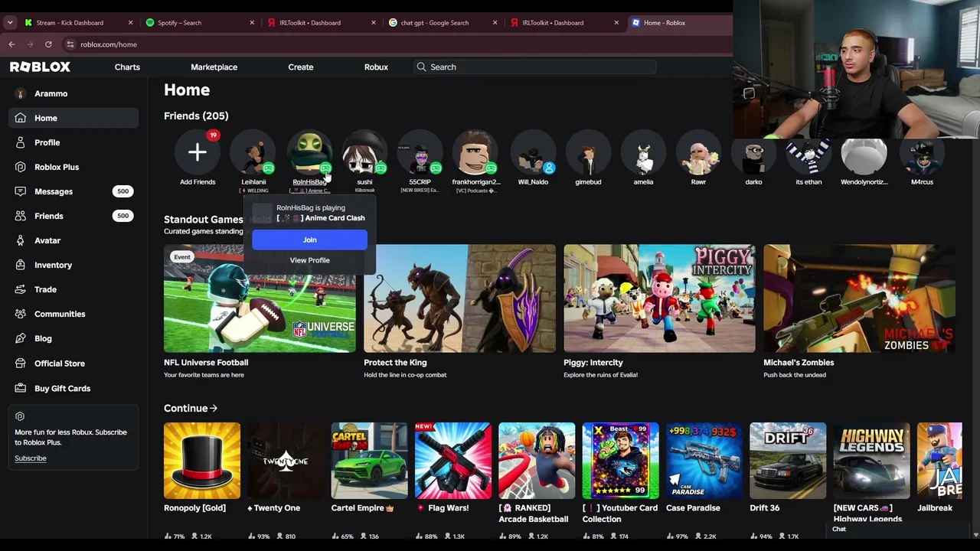The height and width of the screenshot is (551, 980).
Task: Open the Arammo account avatar in the sidebar
Action: point(20,93)
